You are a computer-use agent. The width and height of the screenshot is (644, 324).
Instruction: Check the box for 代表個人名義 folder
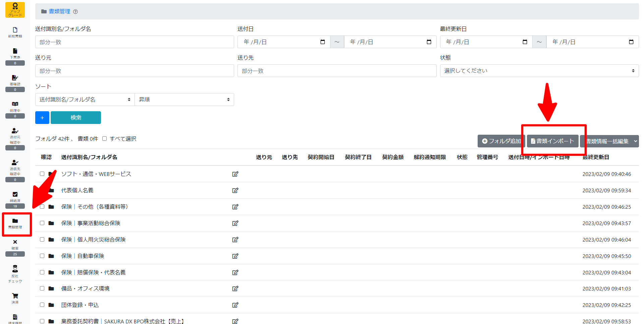coord(42,190)
